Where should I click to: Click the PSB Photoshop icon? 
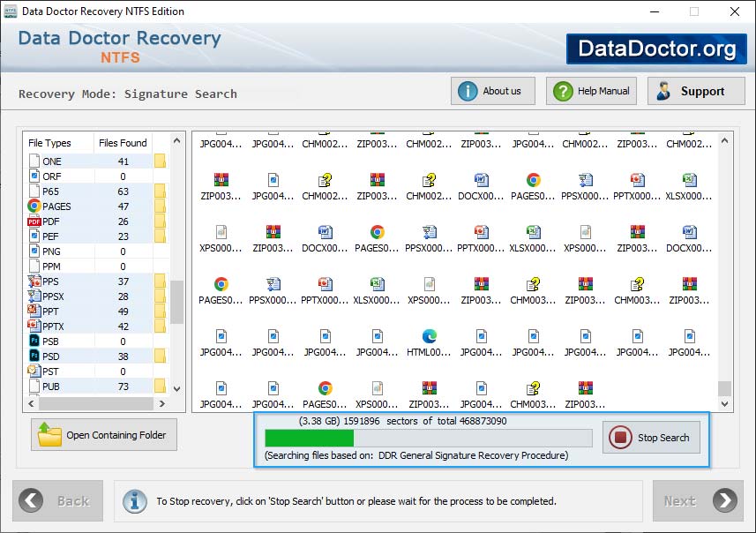coord(34,341)
